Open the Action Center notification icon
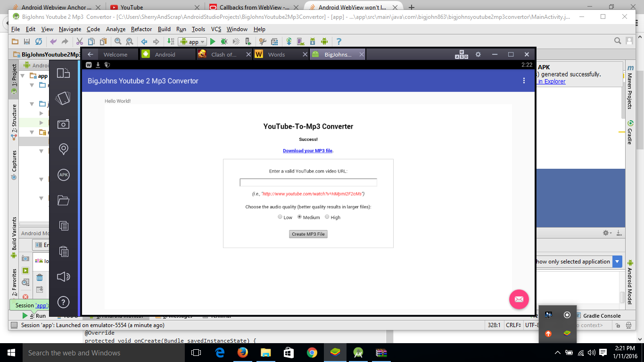The height and width of the screenshot is (362, 644). [603, 353]
